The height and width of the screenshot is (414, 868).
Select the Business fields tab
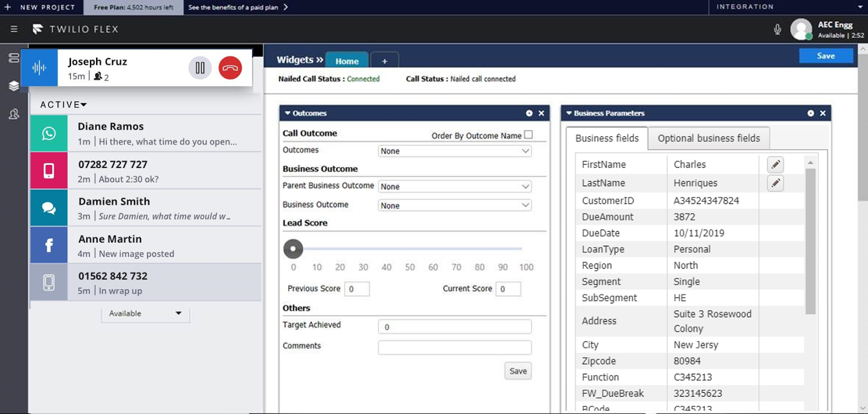pyautogui.click(x=607, y=138)
